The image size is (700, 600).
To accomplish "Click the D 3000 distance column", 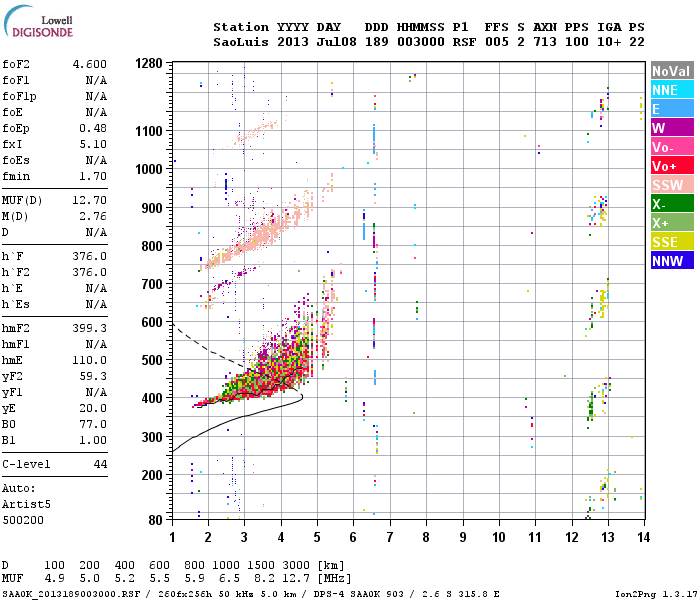I will coord(296,565).
